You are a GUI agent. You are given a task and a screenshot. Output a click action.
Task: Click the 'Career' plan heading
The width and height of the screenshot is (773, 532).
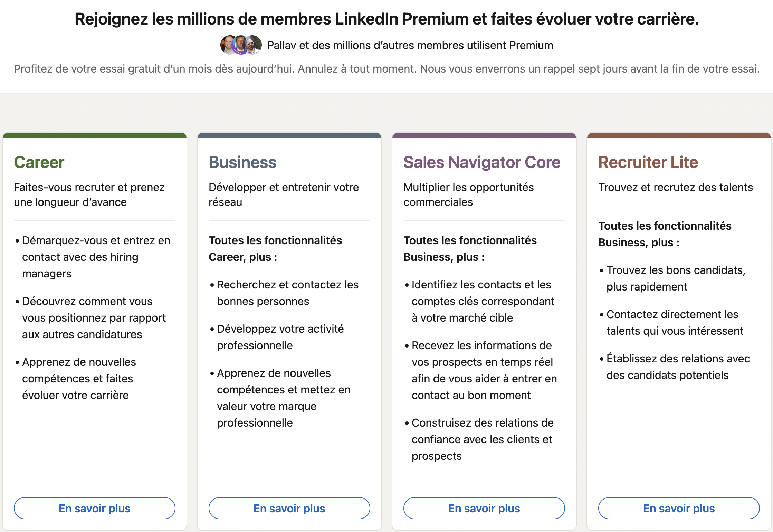[x=39, y=162]
